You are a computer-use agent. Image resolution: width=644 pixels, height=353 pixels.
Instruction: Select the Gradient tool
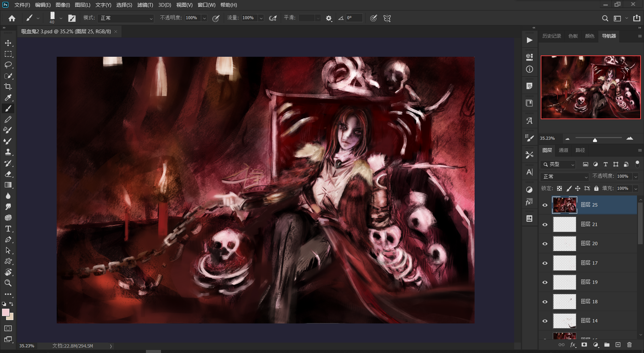coord(8,185)
